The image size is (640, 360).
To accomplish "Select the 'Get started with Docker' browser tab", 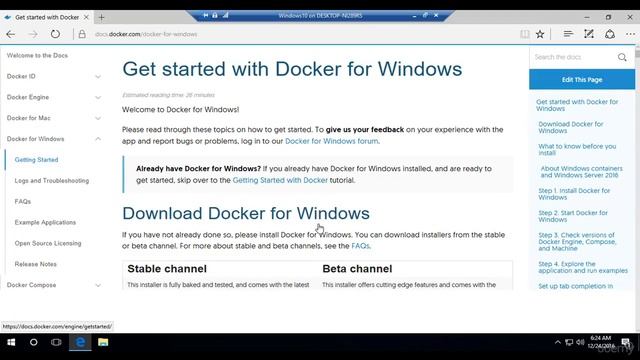I will 46,17.
